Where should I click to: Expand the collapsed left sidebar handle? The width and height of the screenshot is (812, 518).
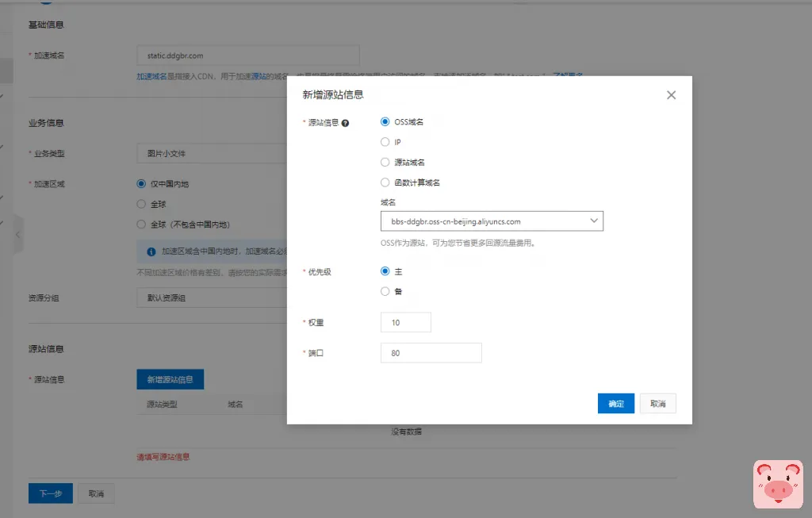[x=18, y=235]
